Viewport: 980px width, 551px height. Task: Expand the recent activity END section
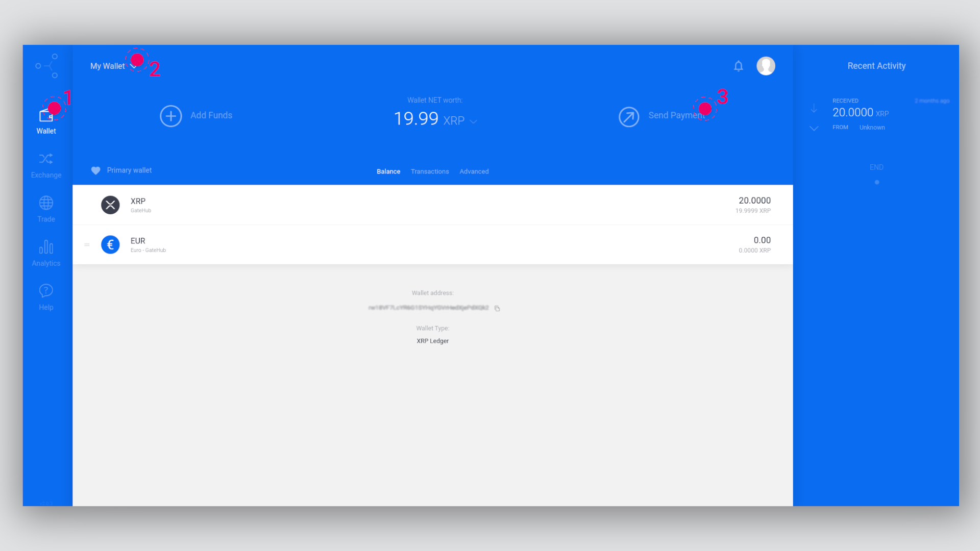click(876, 182)
